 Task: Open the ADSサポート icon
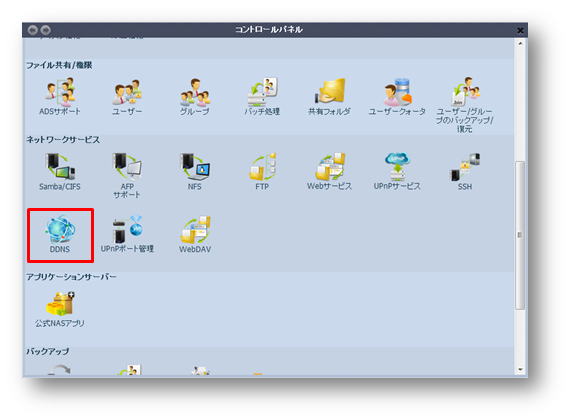[60, 96]
